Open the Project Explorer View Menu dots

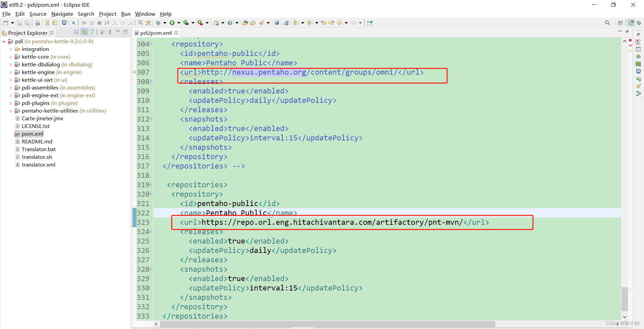pos(110,32)
